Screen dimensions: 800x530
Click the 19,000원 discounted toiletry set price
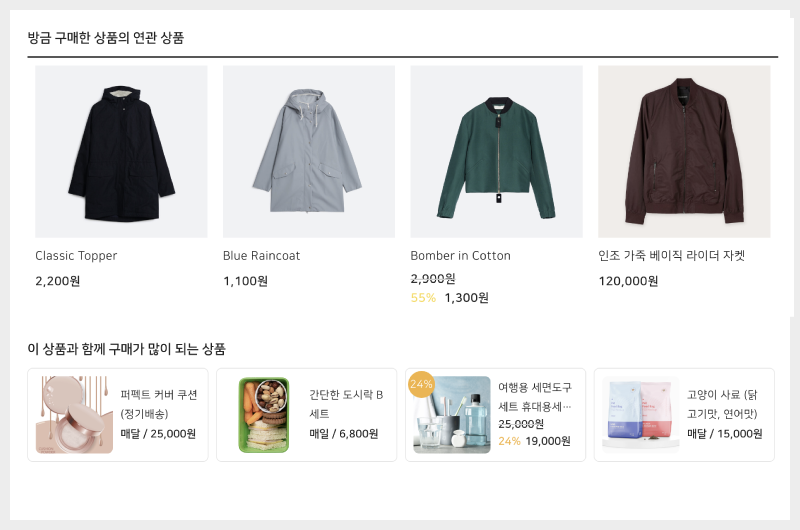[x=547, y=441]
